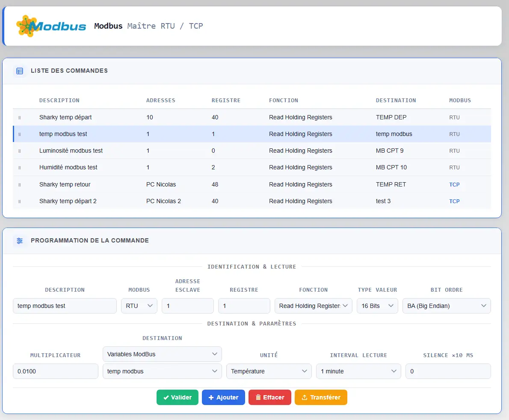Click drag handle of Sharky temp retour row

click(x=20, y=185)
